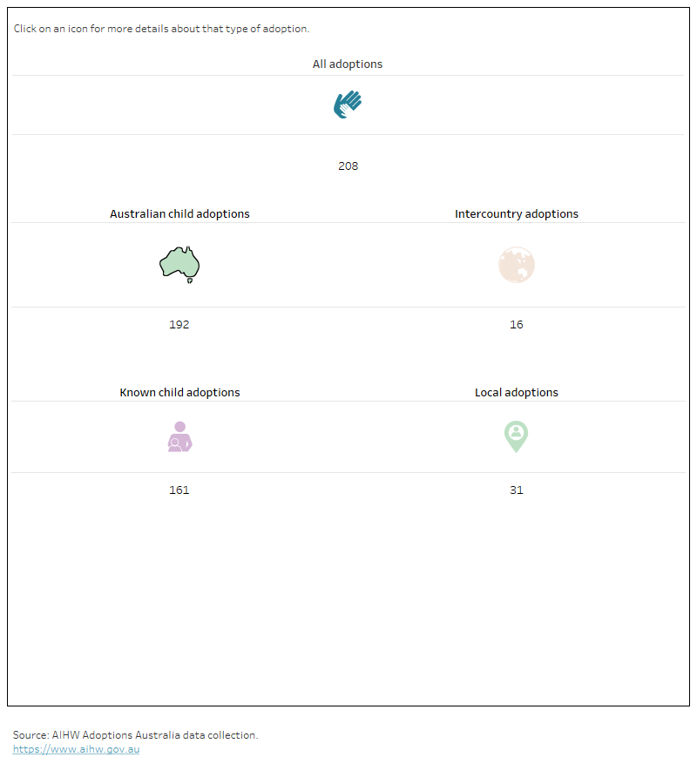Click the number 208 under All adoptions

[x=348, y=166]
